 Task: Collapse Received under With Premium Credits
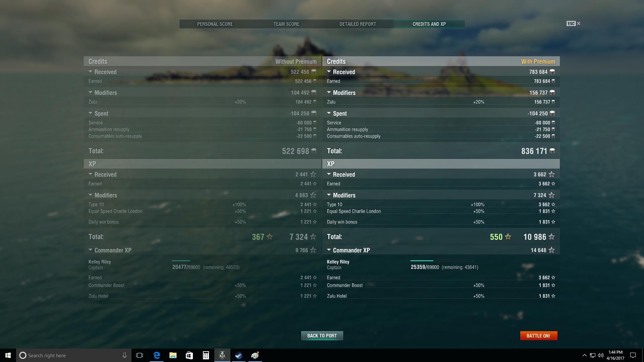[x=329, y=72]
